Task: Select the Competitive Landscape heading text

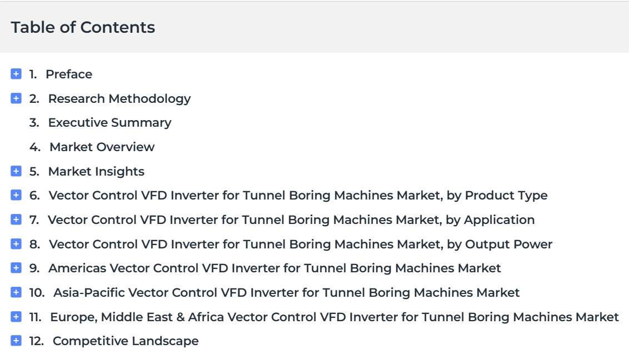Action: (126, 341)
